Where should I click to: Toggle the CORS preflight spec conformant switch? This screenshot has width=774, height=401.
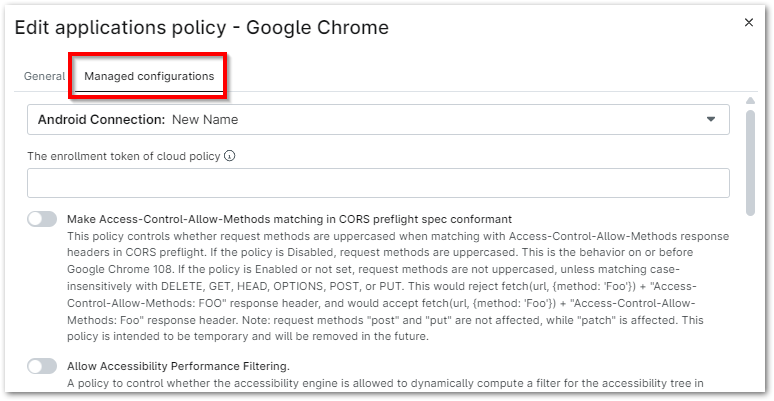[x=42, y=219]
